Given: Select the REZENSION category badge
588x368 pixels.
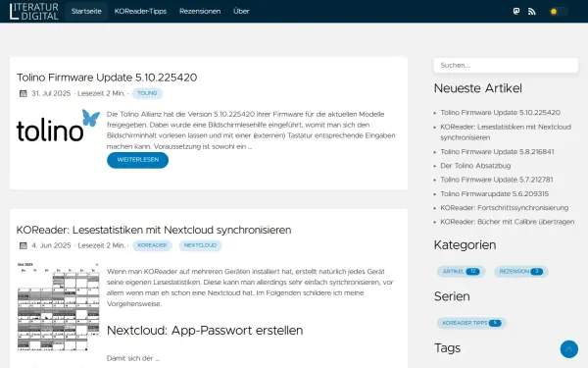Looking at the screenshot, I should 521,272.
